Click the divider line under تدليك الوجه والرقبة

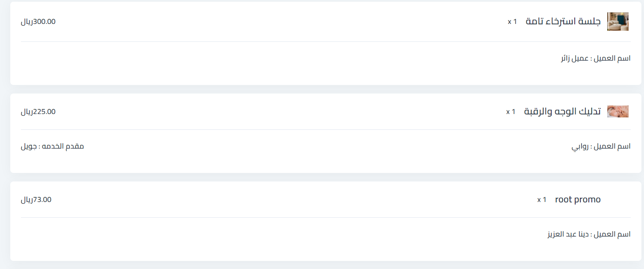(325, 129)
